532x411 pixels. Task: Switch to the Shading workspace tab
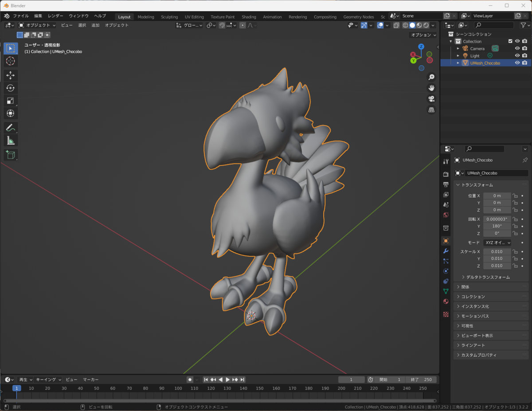click(249, 17)
